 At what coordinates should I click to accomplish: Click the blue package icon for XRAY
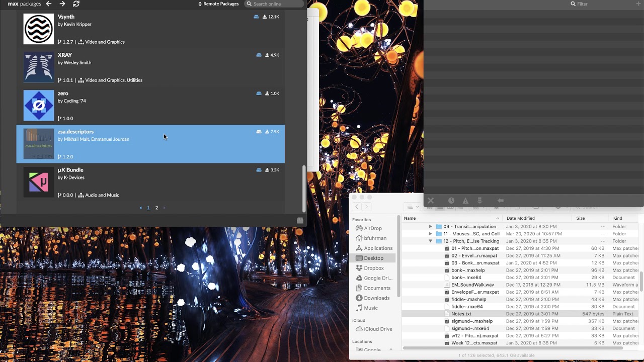259,55
